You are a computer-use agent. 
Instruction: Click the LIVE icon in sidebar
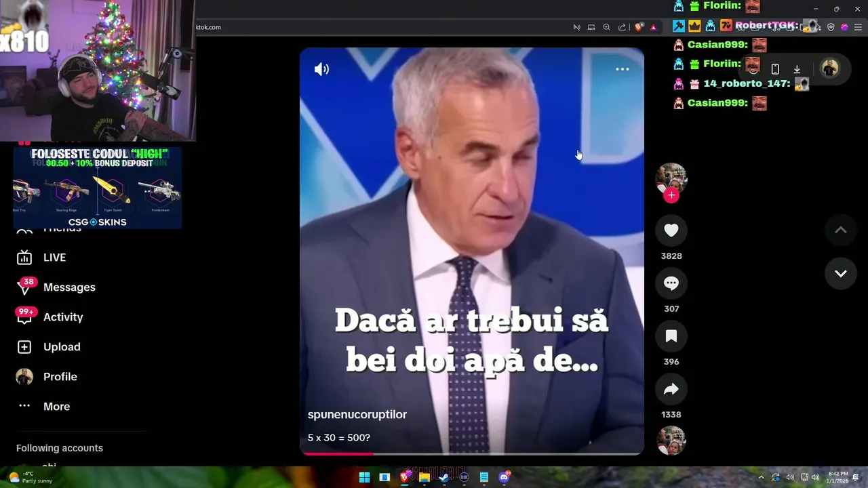(x=24, y=258)
